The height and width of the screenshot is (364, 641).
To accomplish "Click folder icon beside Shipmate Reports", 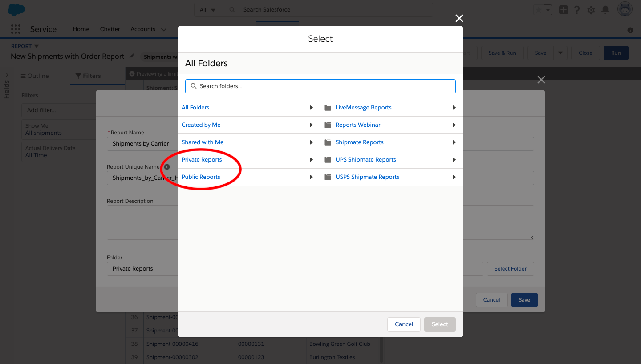I will coord(328,142).
